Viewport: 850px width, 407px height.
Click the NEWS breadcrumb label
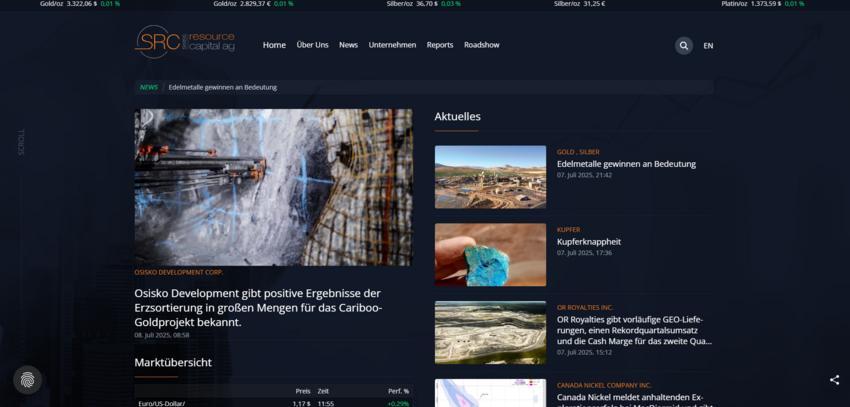click(x=149, y=87)
